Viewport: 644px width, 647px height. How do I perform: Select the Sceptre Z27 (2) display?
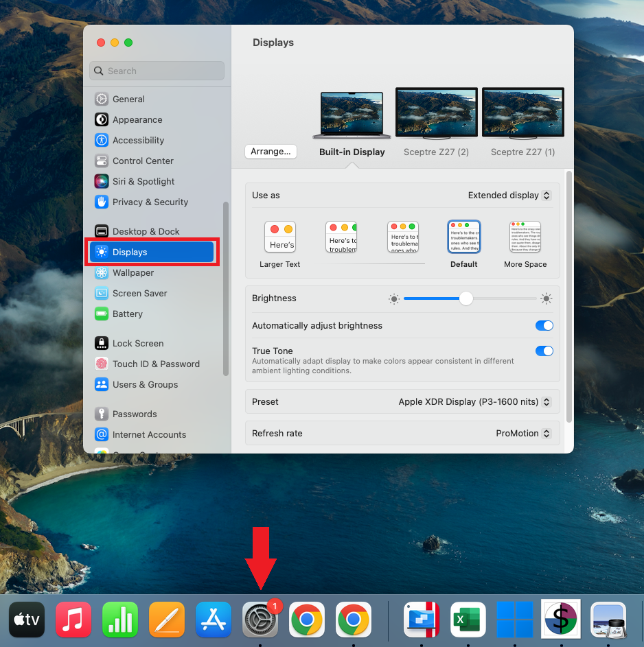pos(436,113)
